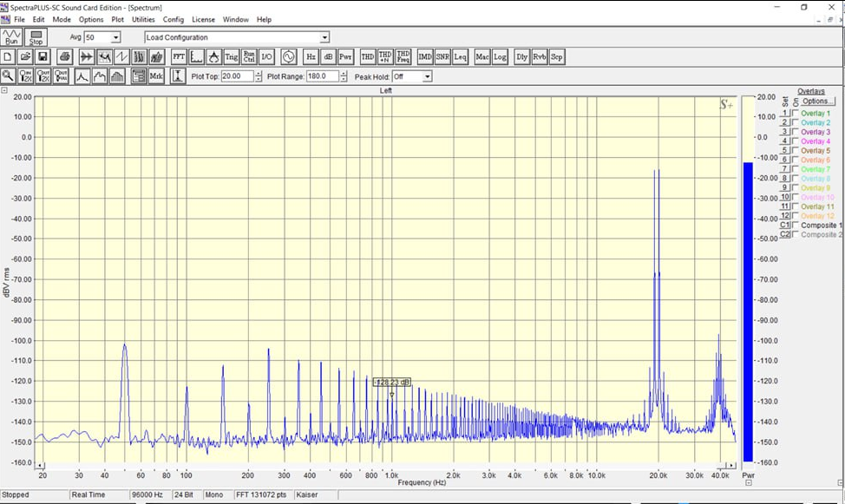Click Set button 8 for Overlay 8
This screenshot has height=504, width=845.
pos(785,179)
